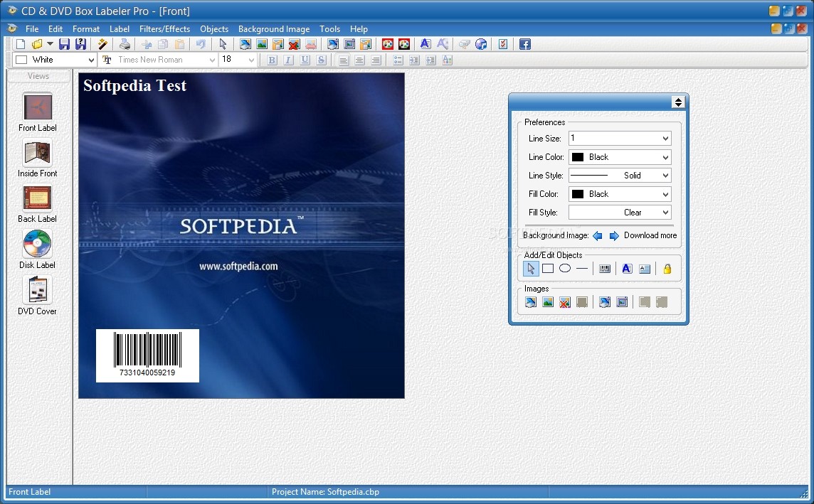Undo the last action with the curved arrow
The image size is (814, 504).
point(201,44)
